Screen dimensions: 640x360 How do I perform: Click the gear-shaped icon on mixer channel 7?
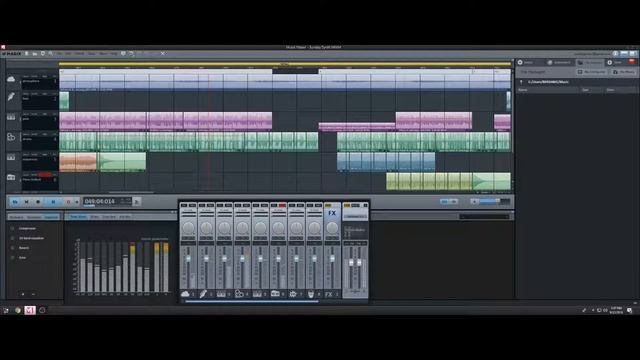293,293
